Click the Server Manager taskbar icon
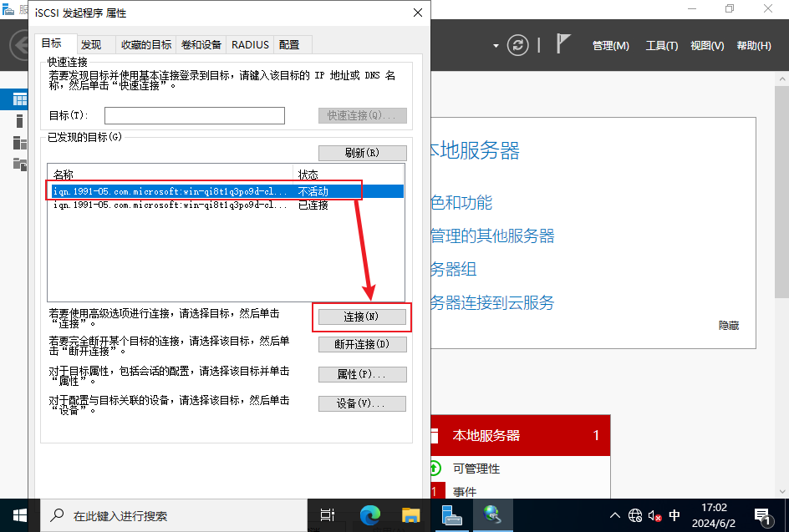The height and width of the screenshot is (532, 789). (451, 515)
